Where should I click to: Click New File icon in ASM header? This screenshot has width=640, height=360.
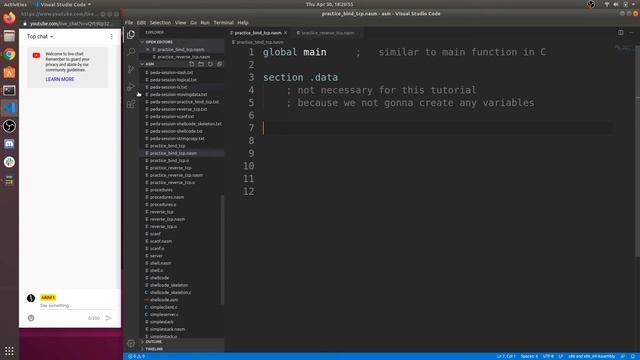click(191, 64)
